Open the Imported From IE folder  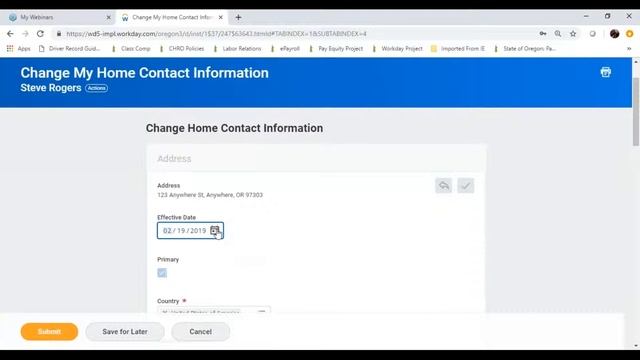tap(458, 49)
